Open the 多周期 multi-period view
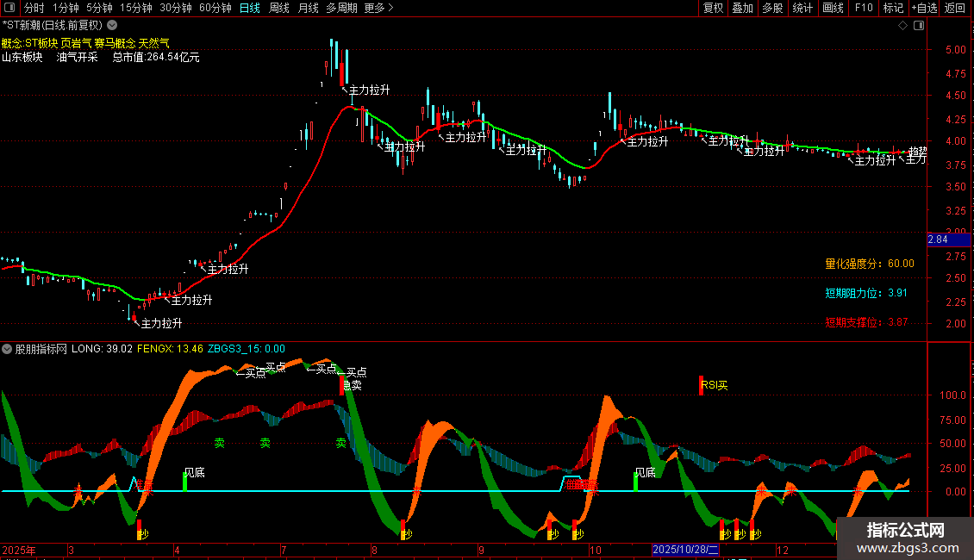The height and width of the screenshot is (560, 974). pos(341,8)
